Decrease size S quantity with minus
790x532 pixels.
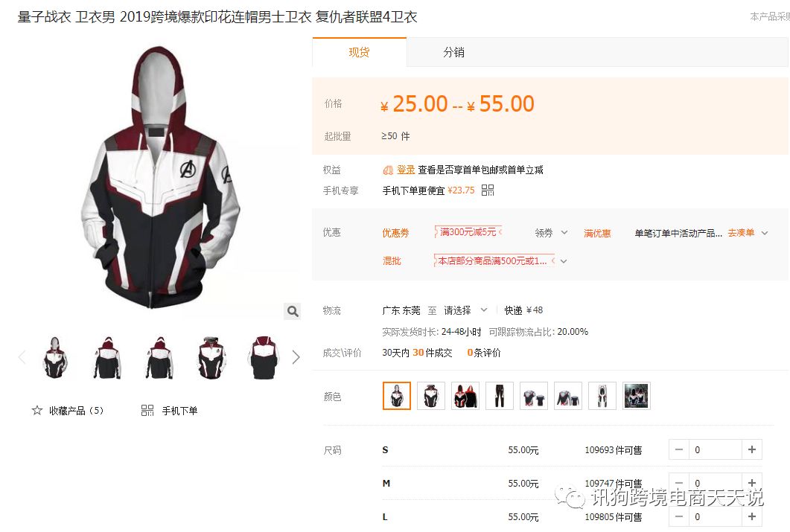pyautogui.click(x=678, y=449)
